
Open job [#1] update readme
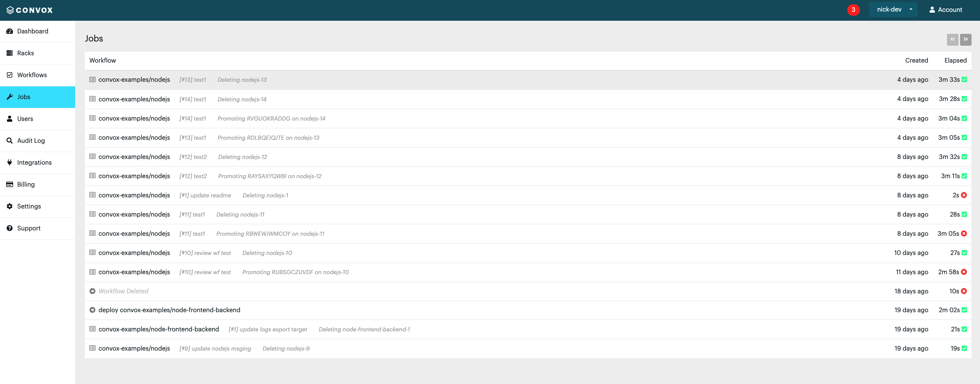[528, 195]
